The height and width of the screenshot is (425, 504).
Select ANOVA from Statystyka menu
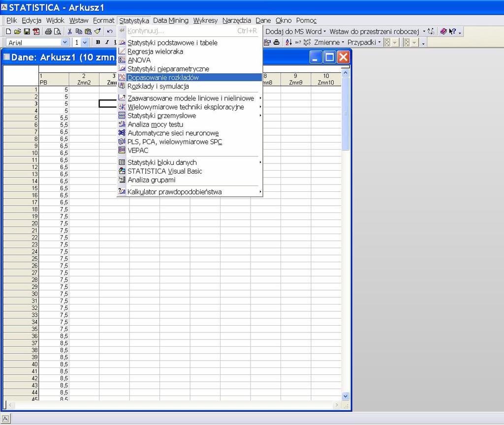pyautogui.click(x=189, y=60)
